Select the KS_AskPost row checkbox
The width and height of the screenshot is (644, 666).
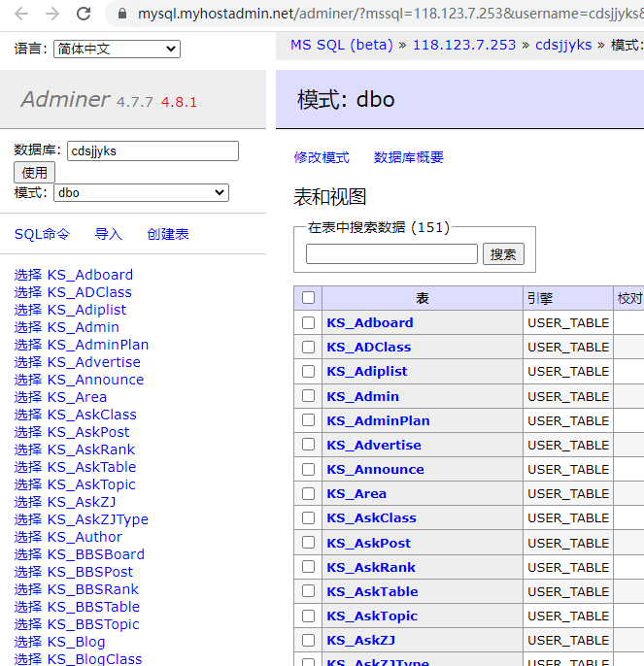[309, 543]
